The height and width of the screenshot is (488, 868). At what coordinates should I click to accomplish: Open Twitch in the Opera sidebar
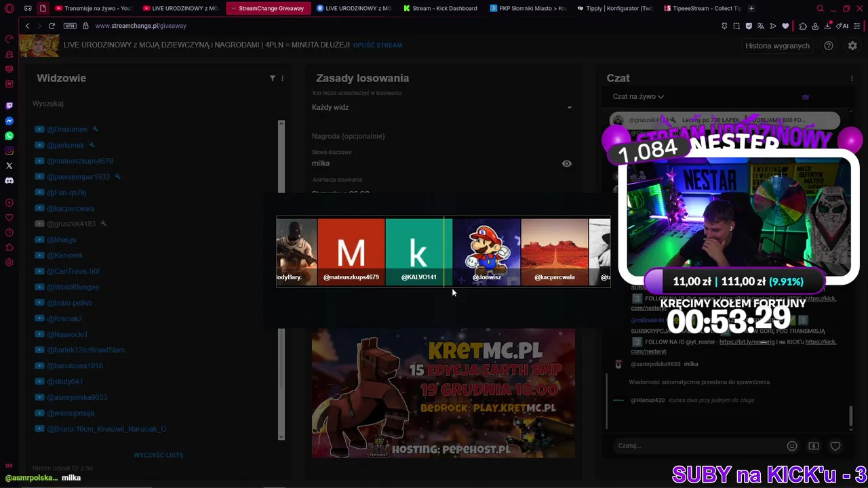pos(9,106)
